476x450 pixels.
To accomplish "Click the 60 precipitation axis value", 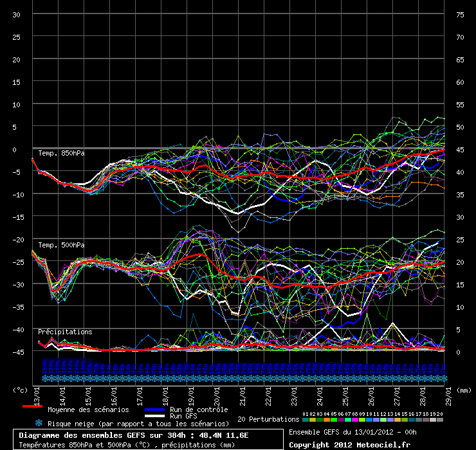I will coord(460,82).
